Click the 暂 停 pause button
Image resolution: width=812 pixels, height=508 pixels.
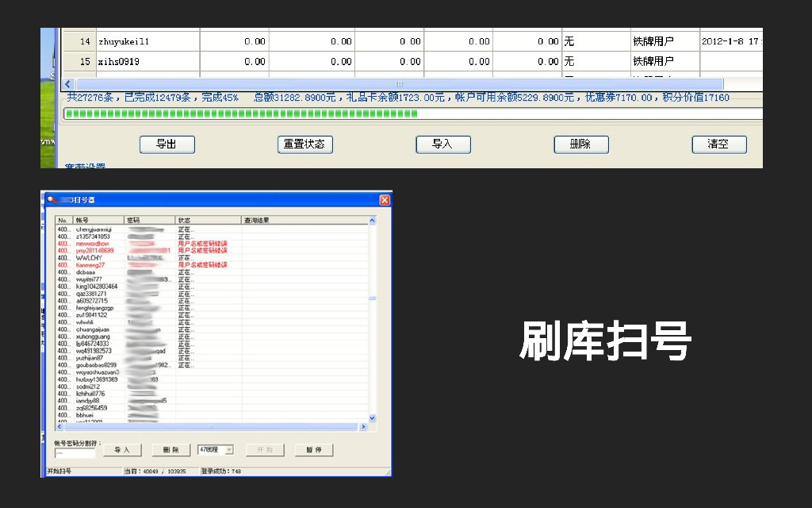tap(314, 450)
